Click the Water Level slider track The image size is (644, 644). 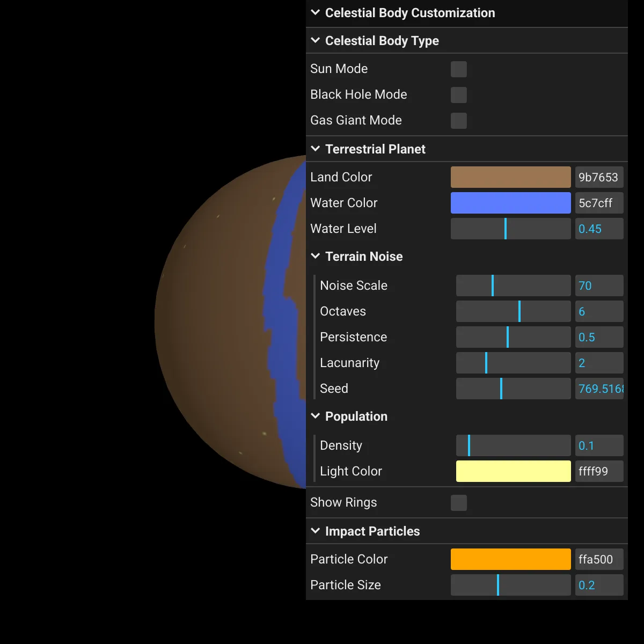coord(511,229)
